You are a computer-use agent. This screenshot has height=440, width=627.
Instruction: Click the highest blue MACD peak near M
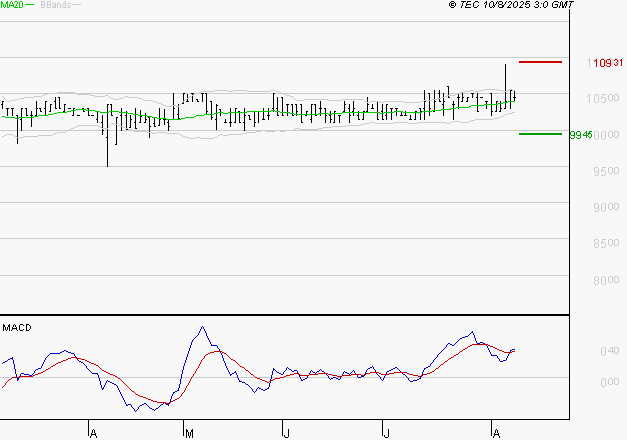click(202, 327)
